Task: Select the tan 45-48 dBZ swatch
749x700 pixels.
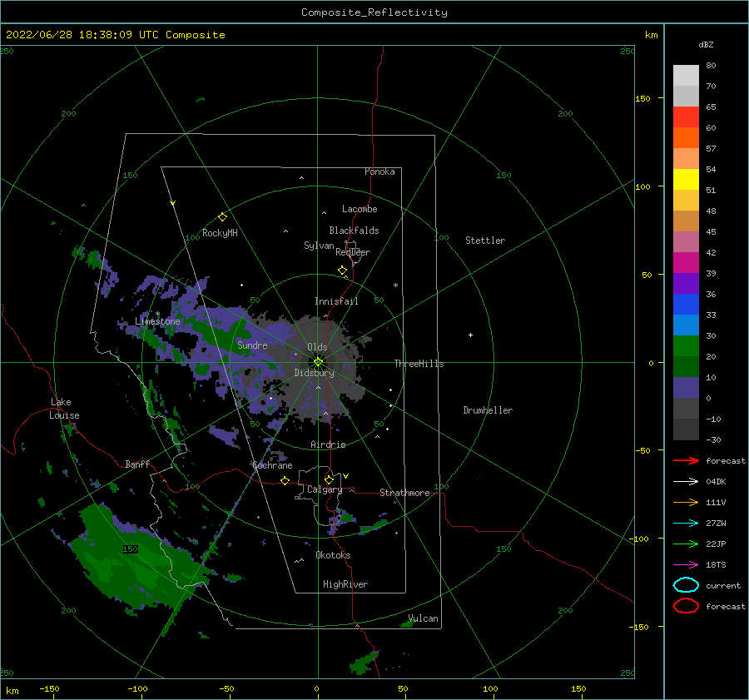Action: pyautogui.click(x=686, y=221)
